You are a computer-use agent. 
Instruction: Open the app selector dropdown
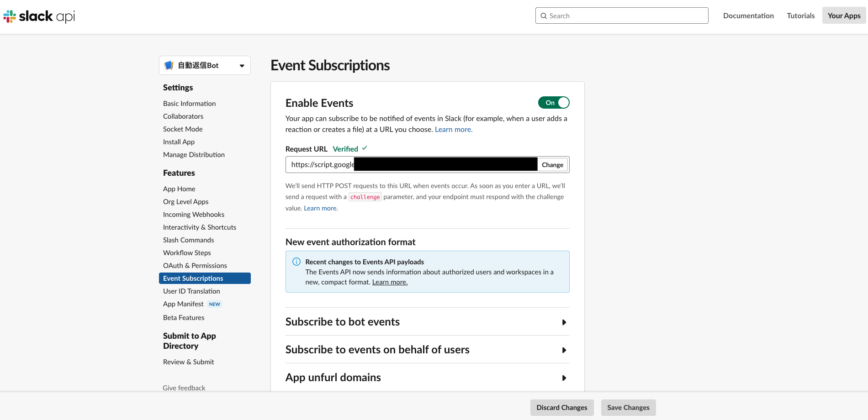[242, 65]
